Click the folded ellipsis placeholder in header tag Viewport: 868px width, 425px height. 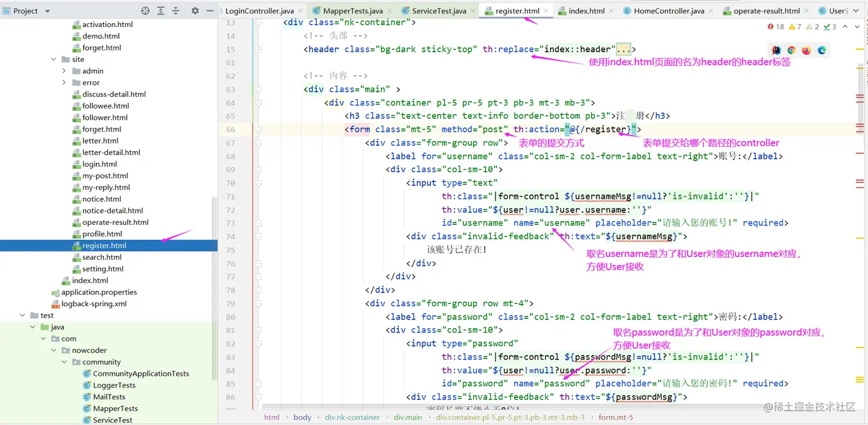point(623,49)
